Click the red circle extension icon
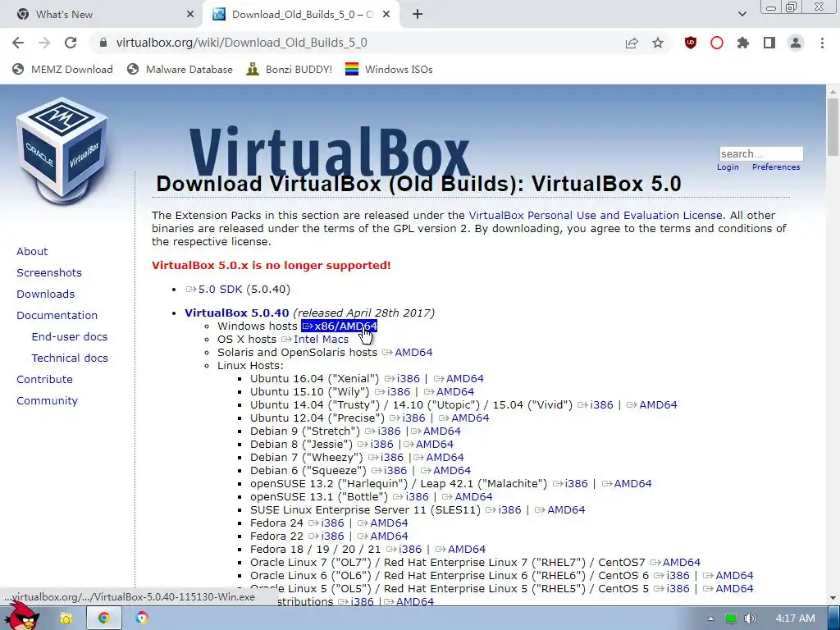Image resolution: width=840 pixels, height=630 pixels. (717, 43)
